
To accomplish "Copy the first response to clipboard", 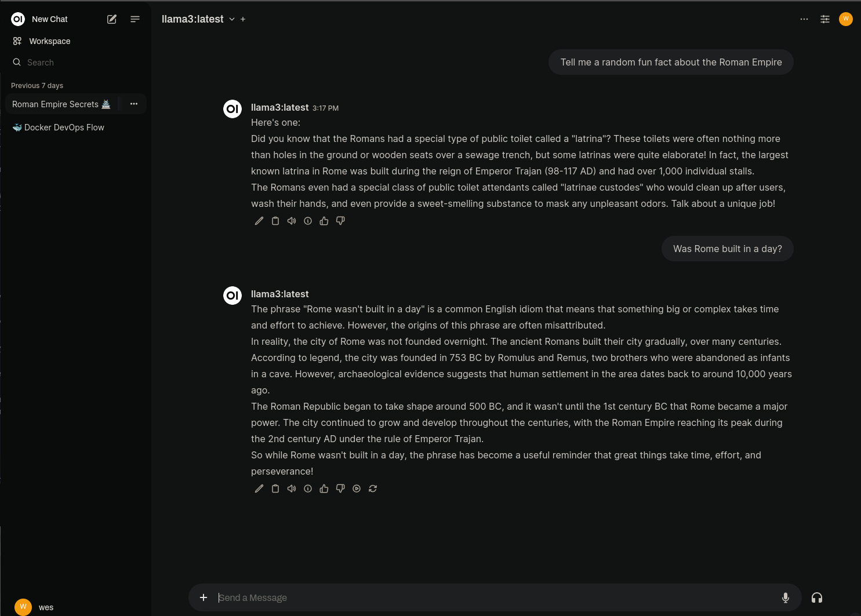I will click(x=275, y=221).
